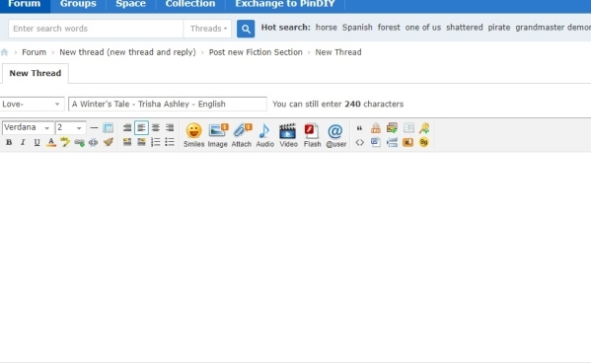Screen dimensions: 591x364
Task: Open the Attach file tool
Action: 241,135
